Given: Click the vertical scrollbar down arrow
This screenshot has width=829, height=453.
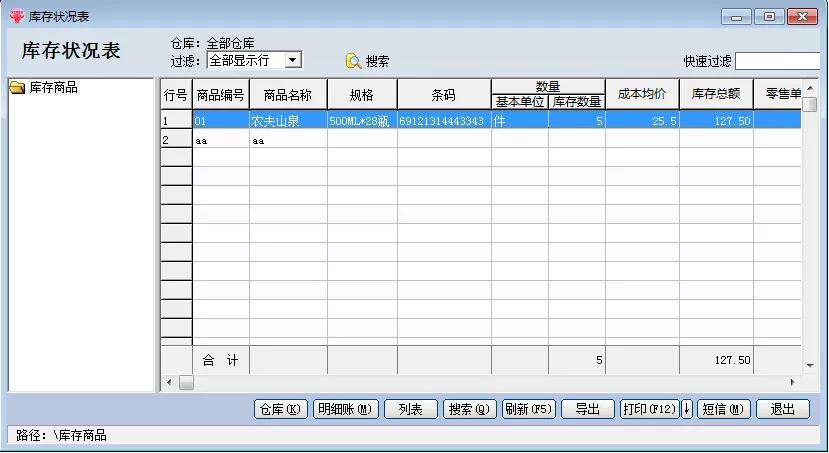Looking at the screenshot, I should [810, 365].
